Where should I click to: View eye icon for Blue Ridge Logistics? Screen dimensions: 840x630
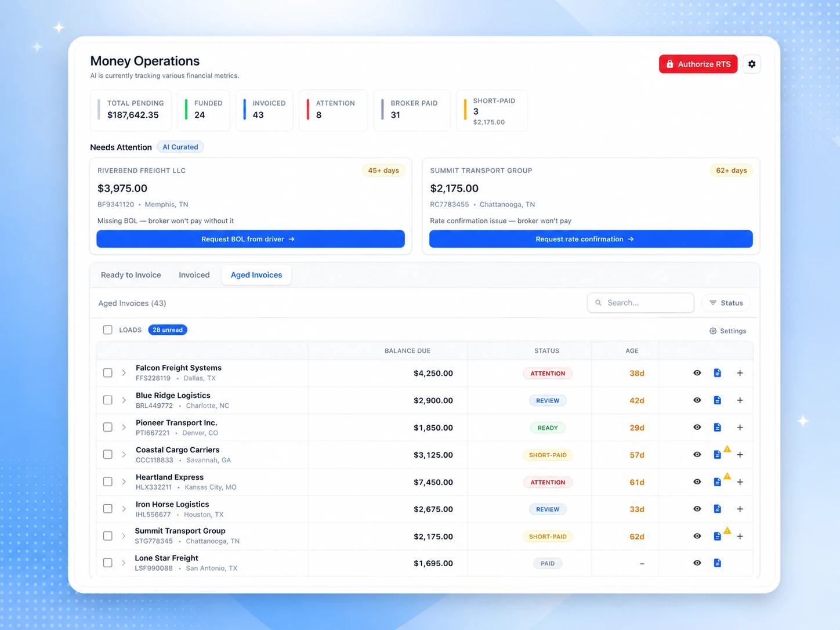(x=697, y=400)
